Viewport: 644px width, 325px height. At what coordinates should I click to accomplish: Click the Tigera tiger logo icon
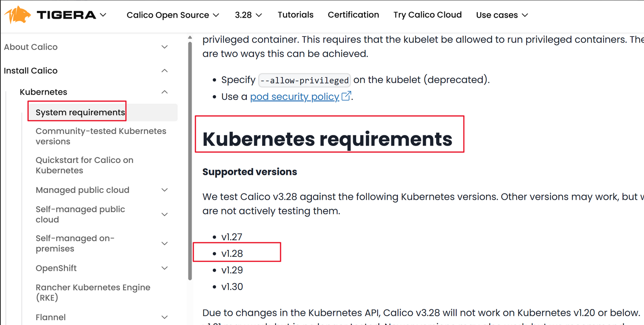point(18,15)
